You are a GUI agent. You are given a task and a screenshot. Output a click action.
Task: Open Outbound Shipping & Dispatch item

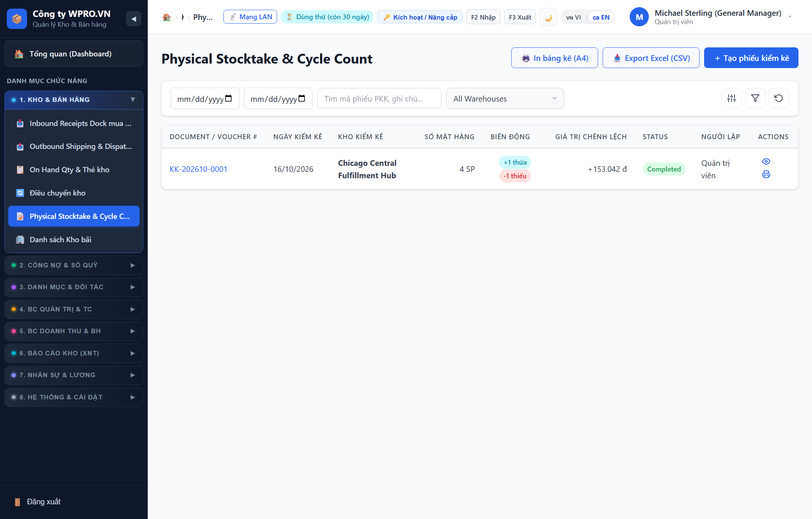click(x=74, y=146)
